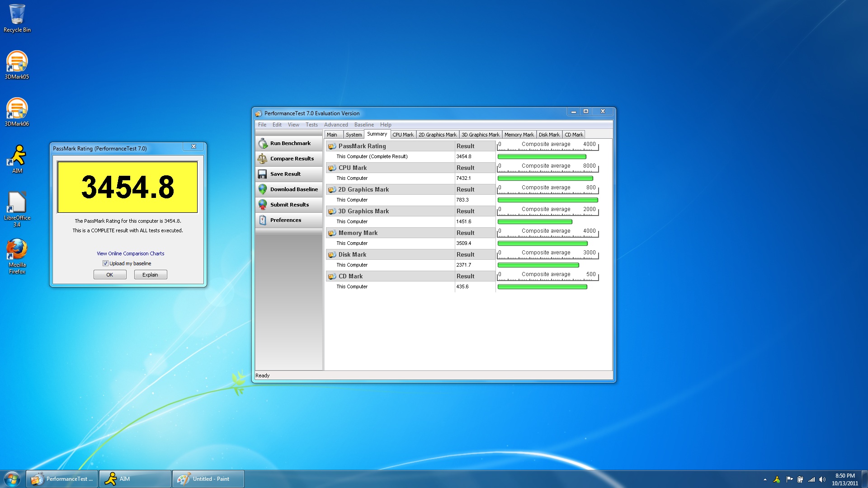This screenshot has height=488, width=868.
Task: Click the 3D Graphics Mark row icon
Action: point(332,211)
